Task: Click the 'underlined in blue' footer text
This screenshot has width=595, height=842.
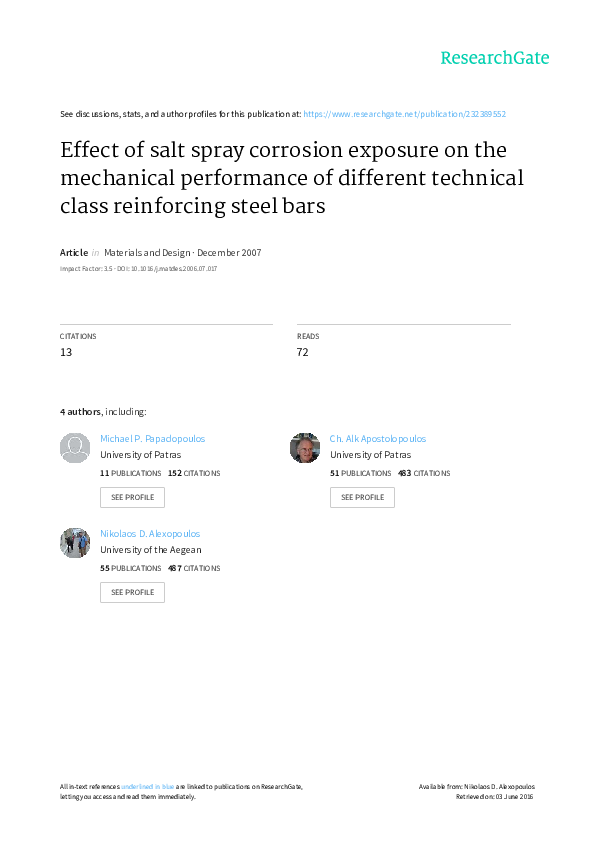Action: [x=147, y=787]
